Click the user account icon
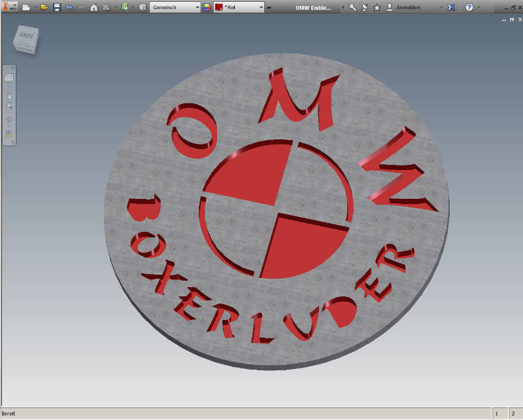Image resolution: width=523 pixels, height=420 pixels. pyautogui.click(x=389, y=7)
